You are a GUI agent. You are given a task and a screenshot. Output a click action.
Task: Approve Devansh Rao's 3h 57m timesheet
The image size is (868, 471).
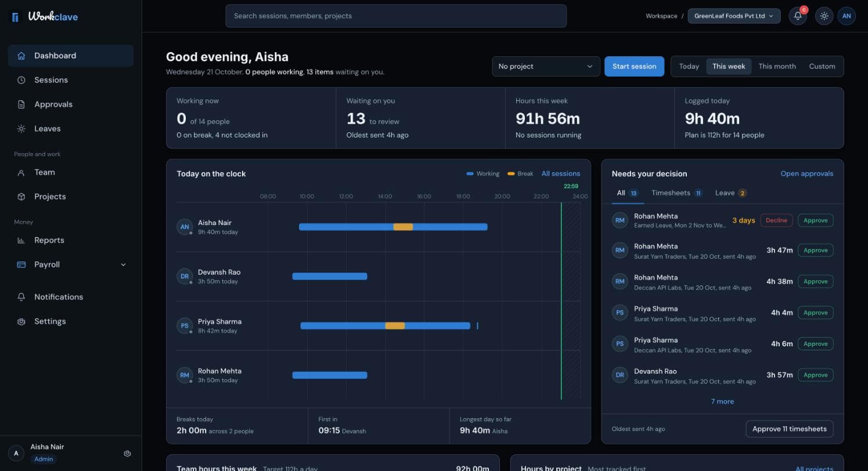[x=815, y=375]
